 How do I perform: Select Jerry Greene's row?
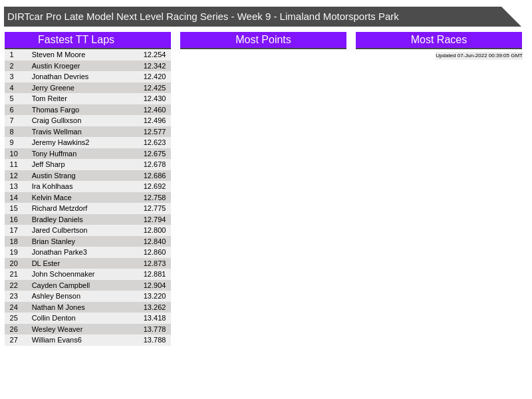pyautogui.click(x=53, y=88)
